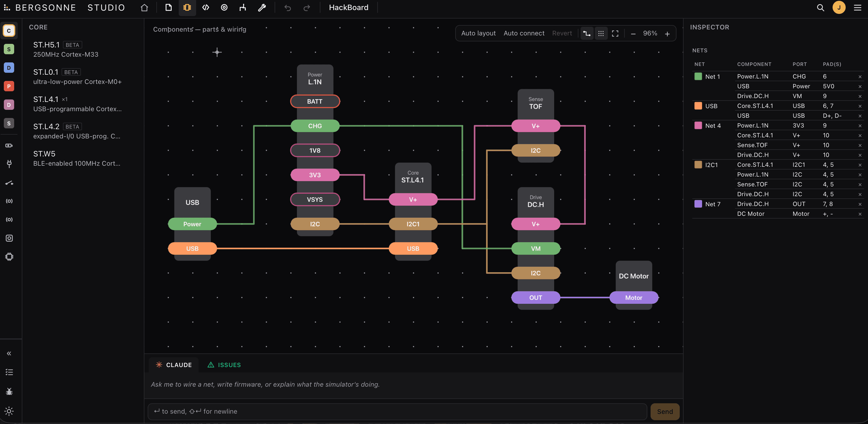
Task: Remove the DC Motor row from Net 7
Action: 860,214
